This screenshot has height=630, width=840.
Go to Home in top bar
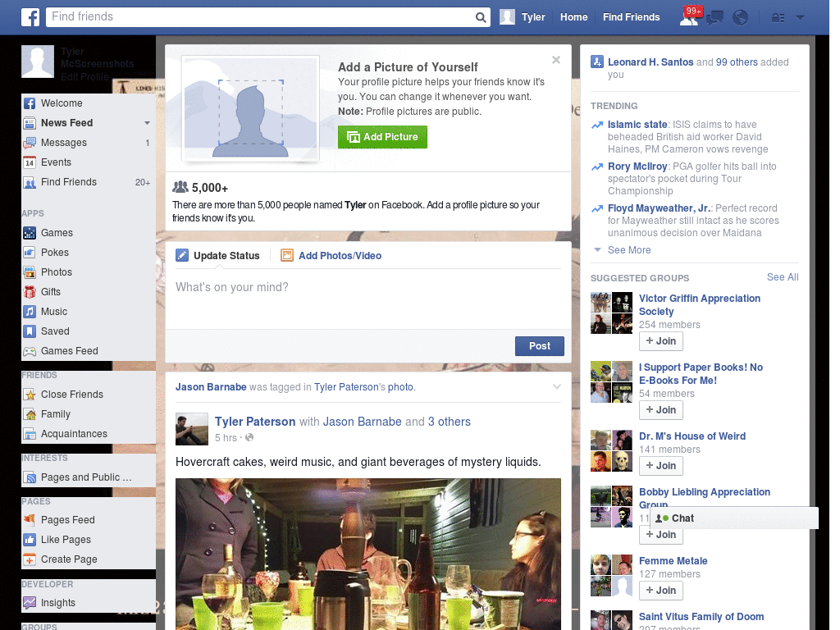coord(573,17)
